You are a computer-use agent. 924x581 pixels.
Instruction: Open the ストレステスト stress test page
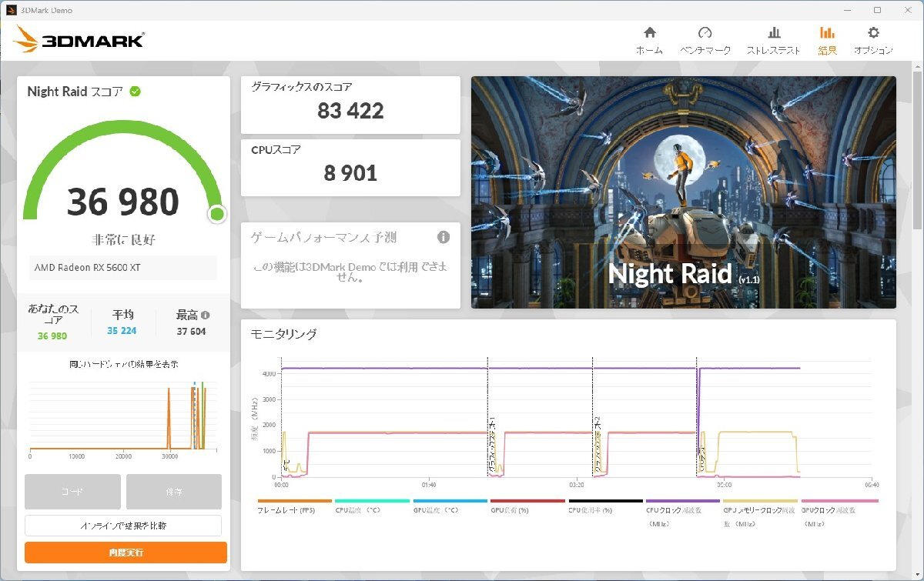773,41
